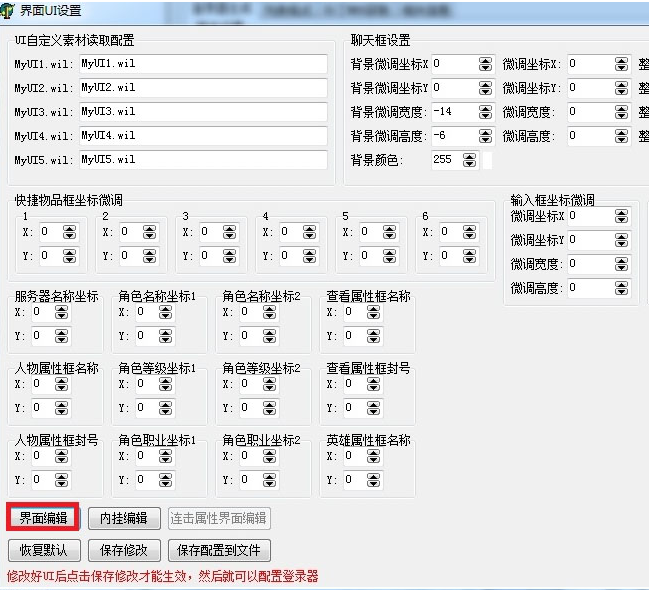Image resolution: width=649 pixels, height=590 pixels.
Task: Click the X field of quick item slot 1
Action: [x=49, y=232]
